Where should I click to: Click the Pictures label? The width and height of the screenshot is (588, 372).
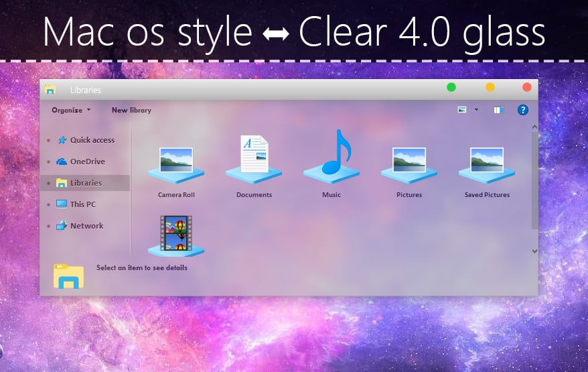409,195
